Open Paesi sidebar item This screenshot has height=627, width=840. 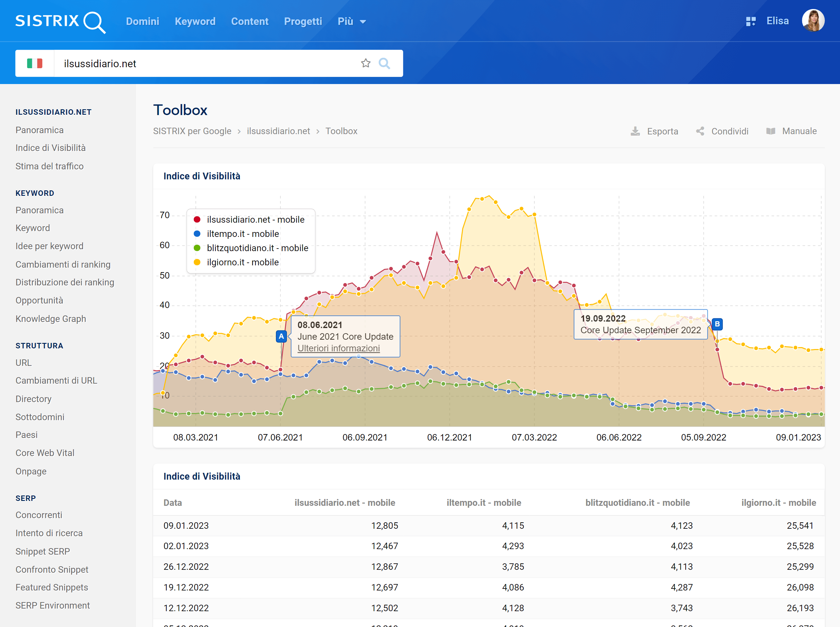click(26, 435)
